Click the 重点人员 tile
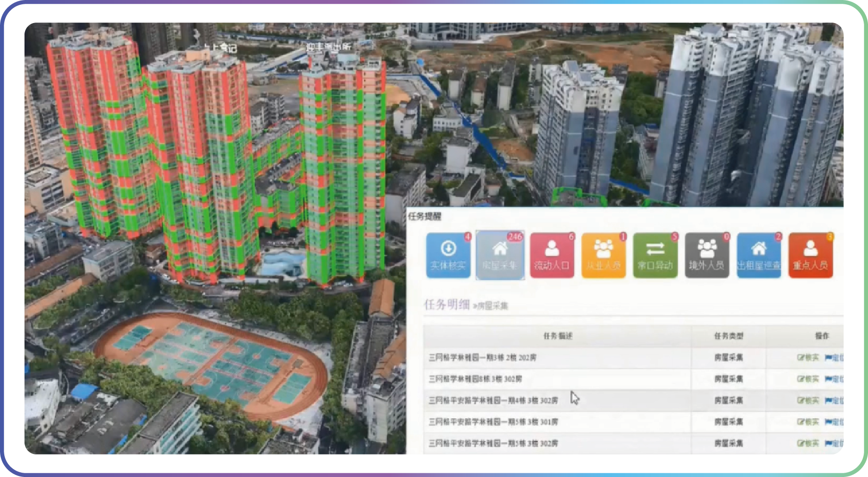Viewport: 868px width, 477px height. 810,255
